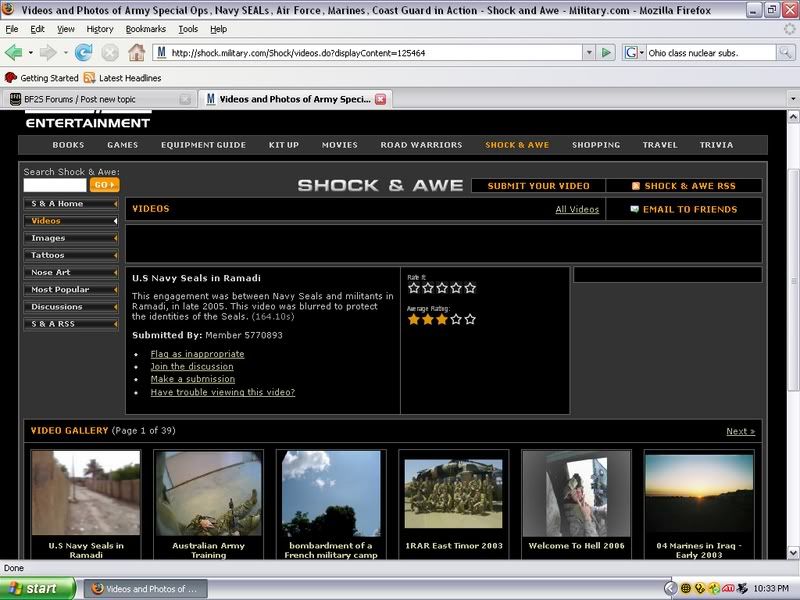Select Nose Art in the sidebar
Image resolution: width=800 pixels, height=600 pixels.
coord(71,272)
